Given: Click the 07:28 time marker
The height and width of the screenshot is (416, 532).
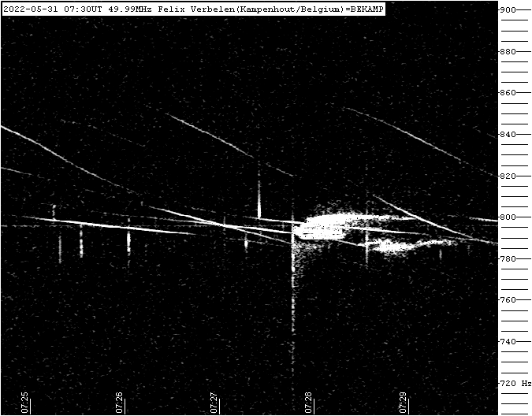Looking at the screenshot, I should coord(308,403).
